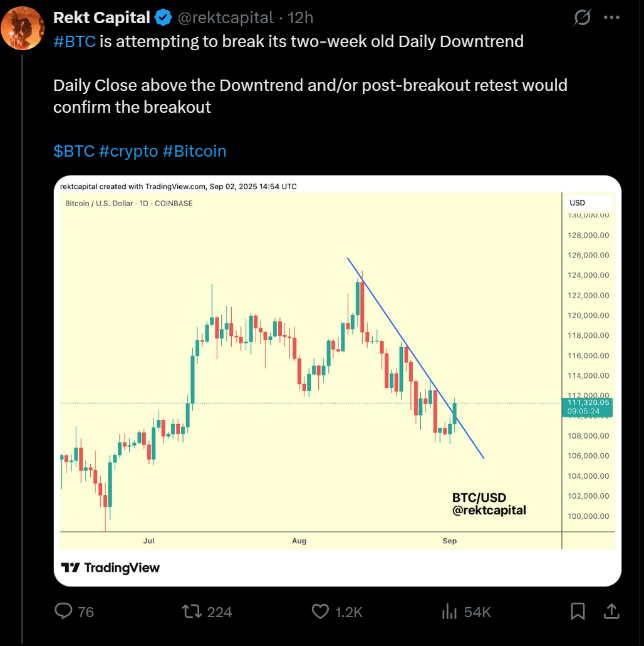Open post analytics showing 54K views
The image size is (644, 646).
coord(450,612)
